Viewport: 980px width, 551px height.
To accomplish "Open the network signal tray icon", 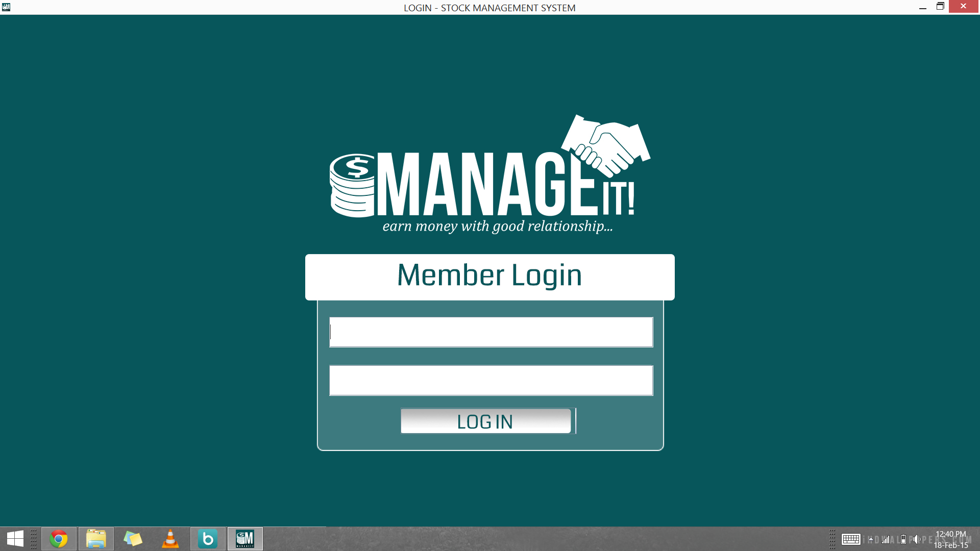I will [x=886, y=539].
